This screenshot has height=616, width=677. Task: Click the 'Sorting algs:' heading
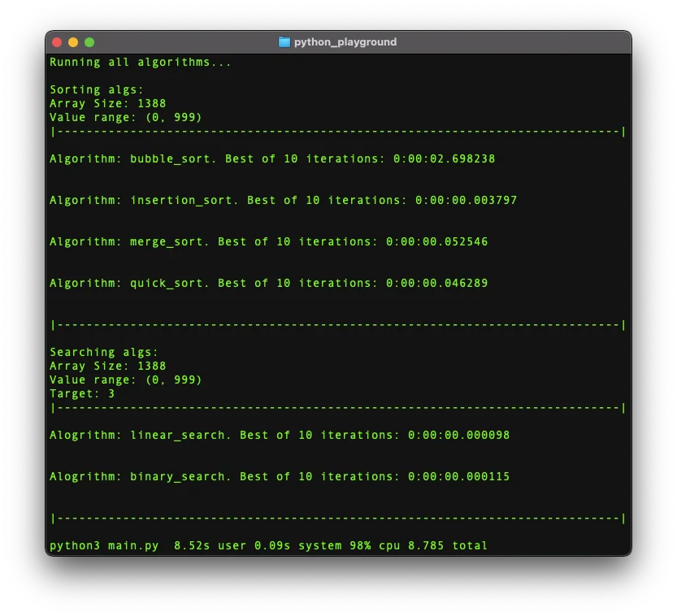coord(96,89)
